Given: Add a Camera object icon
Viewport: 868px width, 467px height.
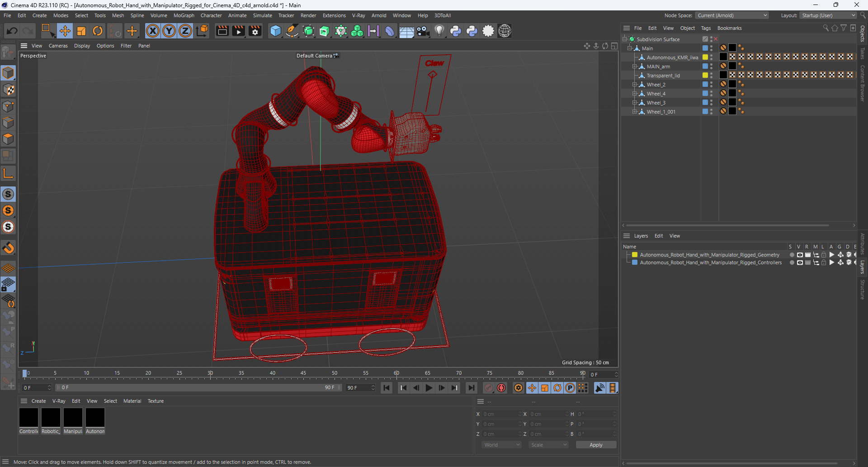Looking at the screenshot, I should click(x=423, y=31).
